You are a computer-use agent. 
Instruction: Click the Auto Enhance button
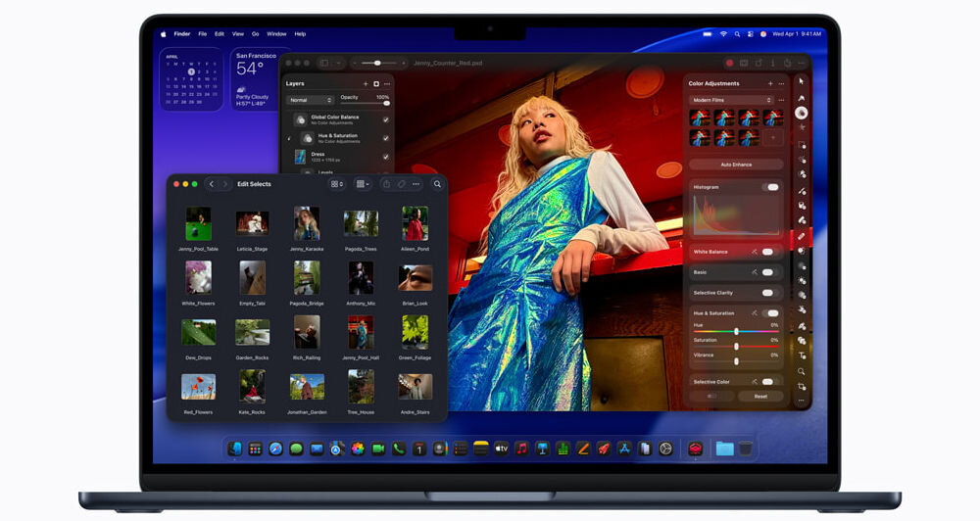point(736,165)
